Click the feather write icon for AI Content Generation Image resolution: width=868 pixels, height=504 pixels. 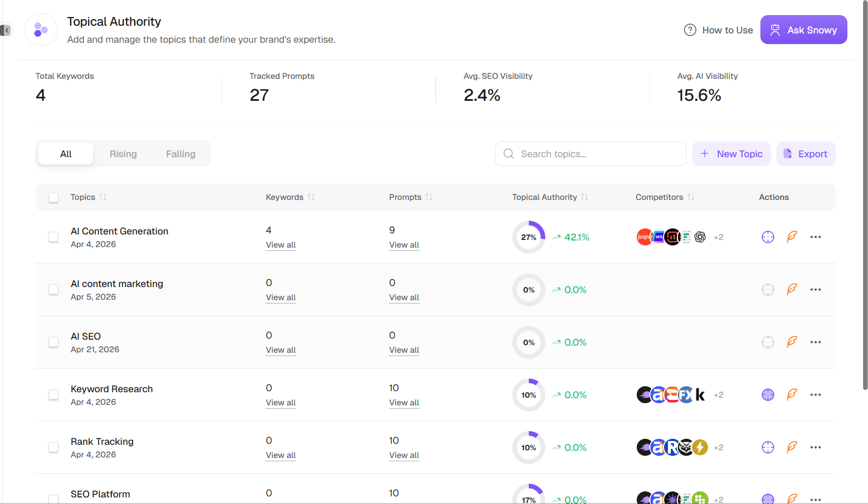click(x=792, y=237)
